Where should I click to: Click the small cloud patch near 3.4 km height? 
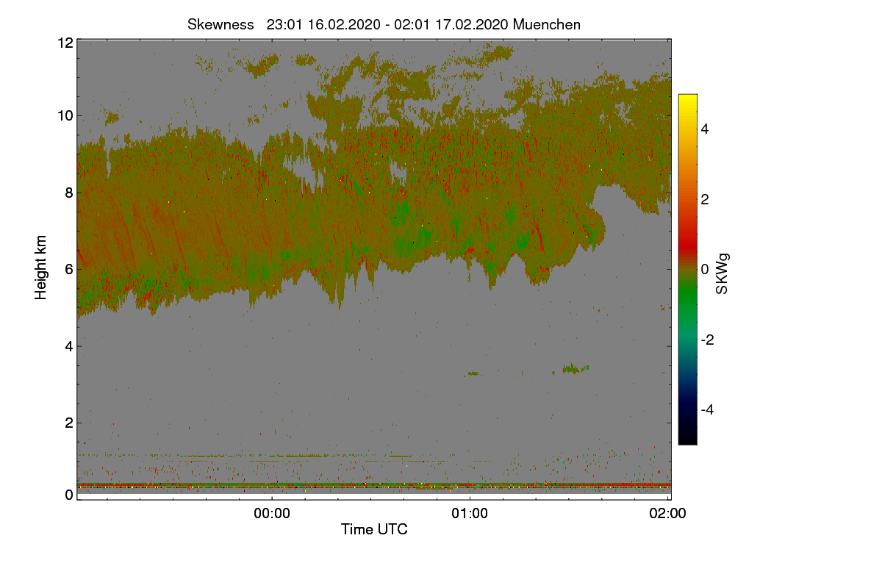(x=575, y=369)
